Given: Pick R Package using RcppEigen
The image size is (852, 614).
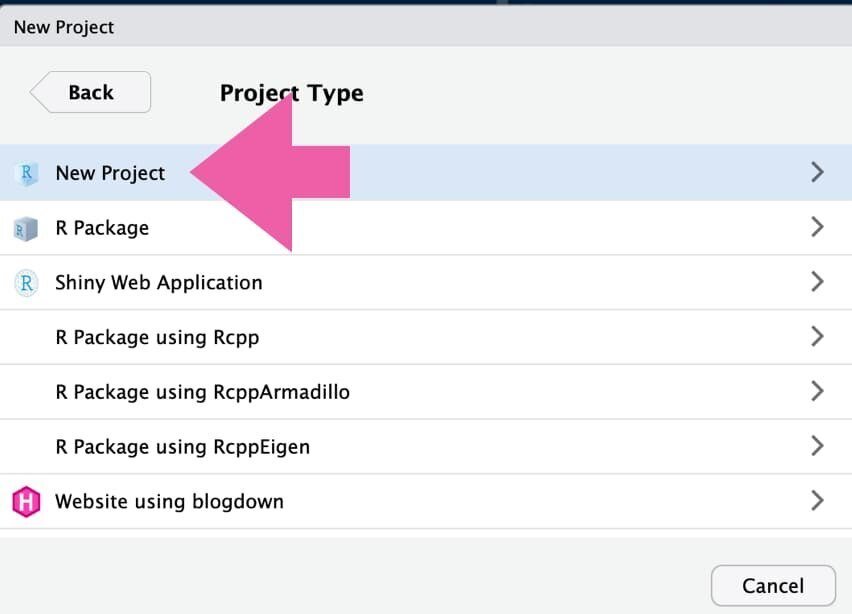Looking at the screenshot, I should tap(426, 447).
